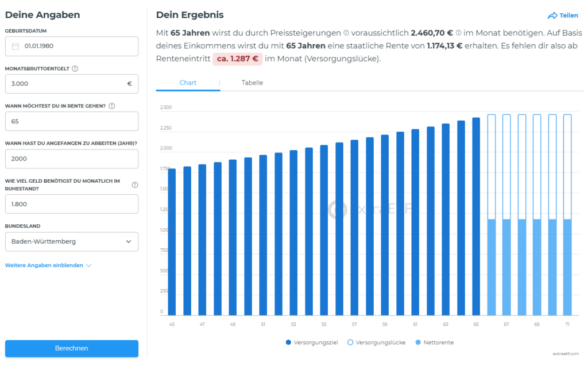The height and width of the screenshot is (365, 588).
Task: Click the info icon beside 'Wann möchtest du in Rente gehen?'
Action: point(111,106)
